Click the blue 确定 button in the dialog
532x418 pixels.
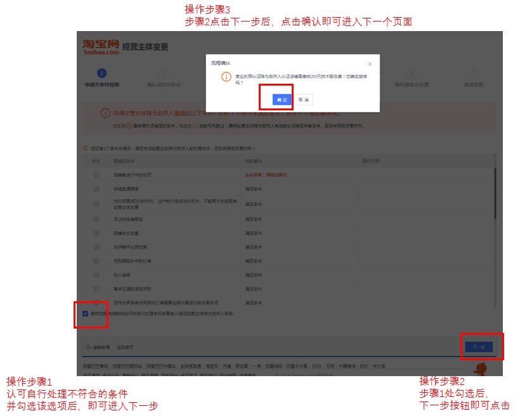click(x=282, y=100)
